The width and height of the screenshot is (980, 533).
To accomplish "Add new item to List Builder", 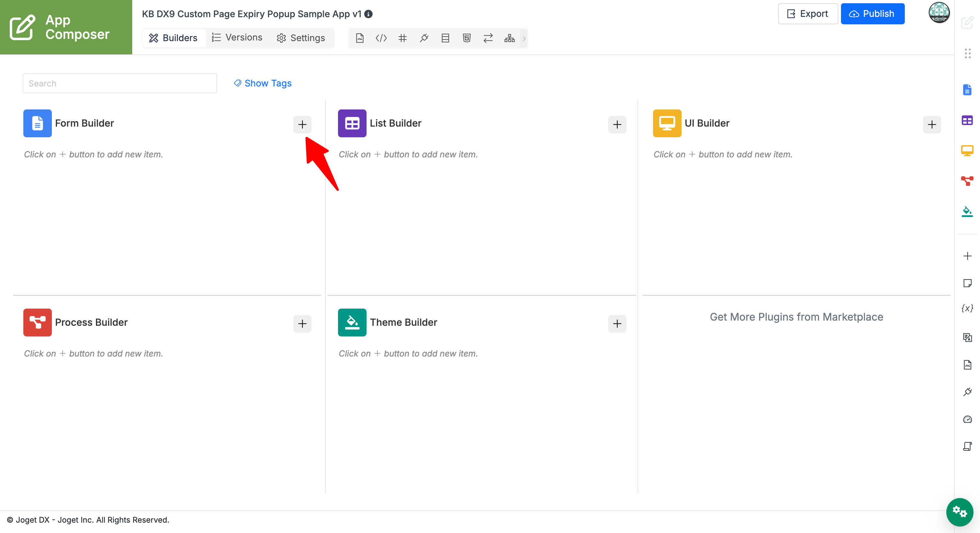I will (617, 124).
